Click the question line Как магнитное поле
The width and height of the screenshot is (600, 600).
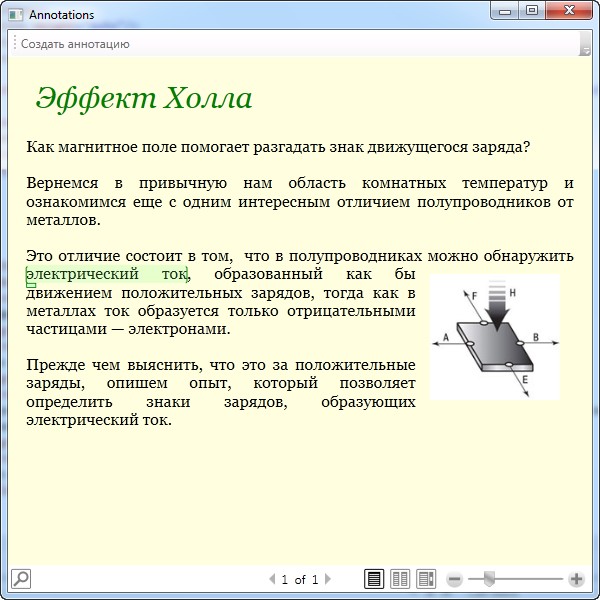coord(278,147)
